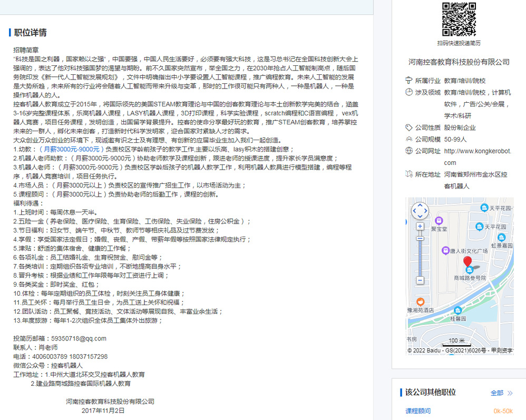Pan the map up using the arrow control
This screenshot has width=526, height=420.
coord(420,206)
